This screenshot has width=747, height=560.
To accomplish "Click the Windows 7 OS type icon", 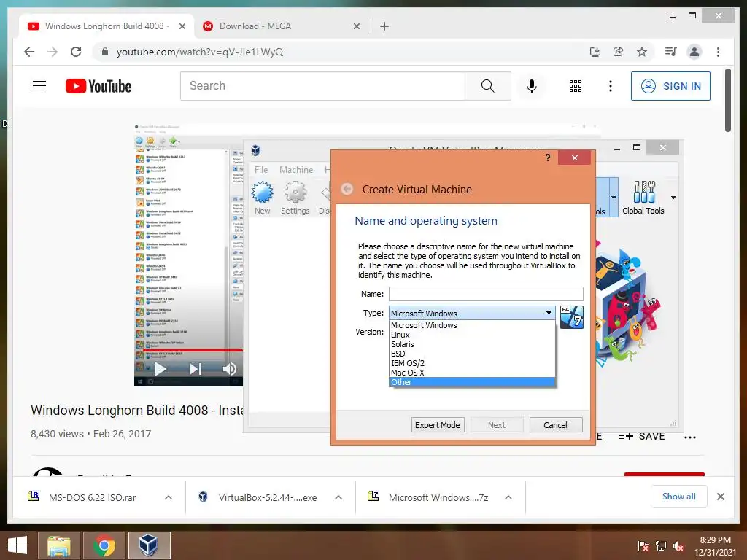I will coord(572,316).
